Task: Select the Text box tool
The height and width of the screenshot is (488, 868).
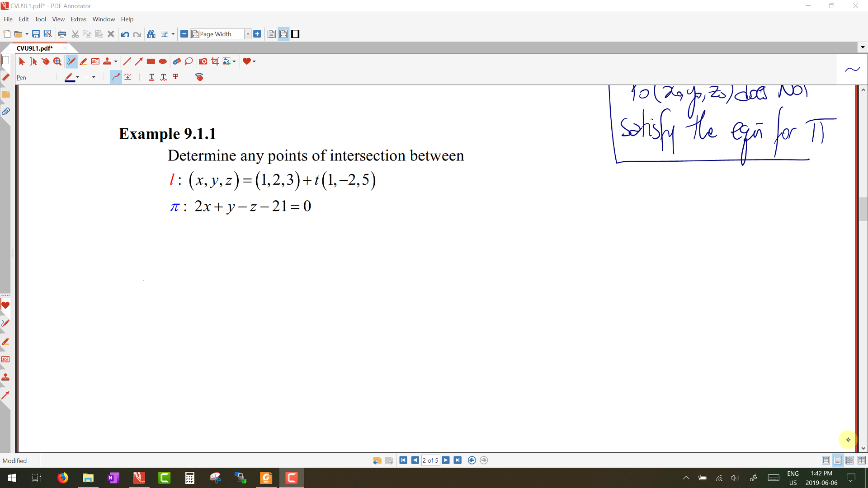Action: click(95, 61)
